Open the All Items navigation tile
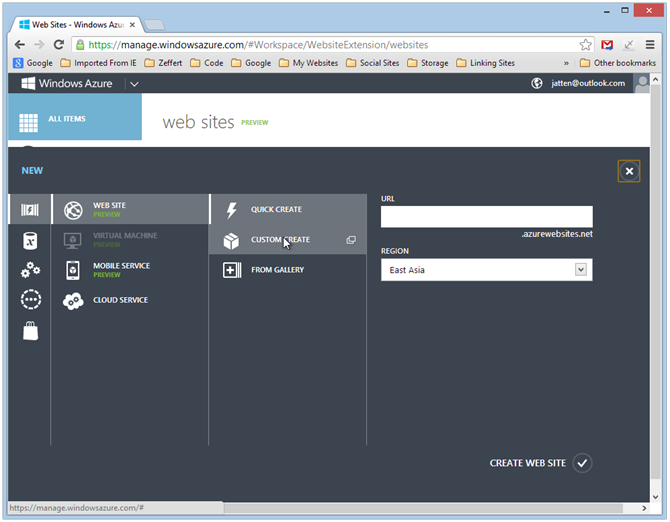670x522 pixels. click(75, 117)
